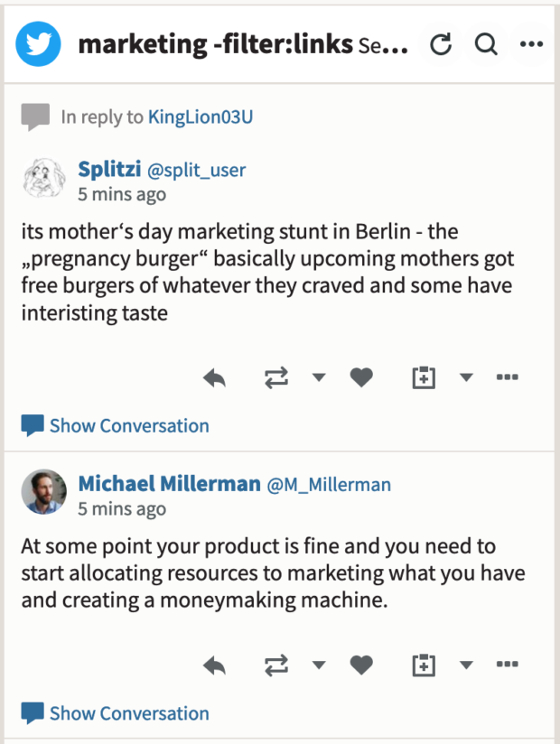Expand retweet options on Millerman's tweet
This screenshot has height=744, width=560.
pyautogui.click(x=318, y=666)
